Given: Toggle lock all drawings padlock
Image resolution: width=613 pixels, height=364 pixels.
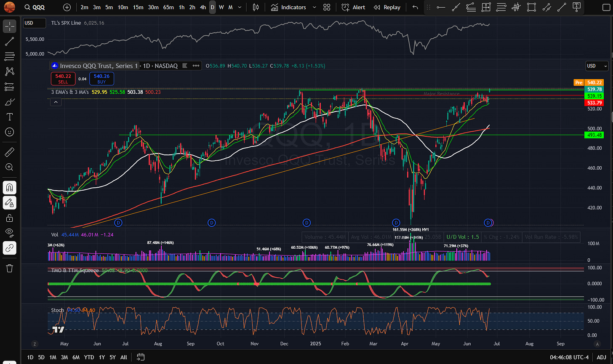Looking at the screenshot, I should click(x=9, y=218).
